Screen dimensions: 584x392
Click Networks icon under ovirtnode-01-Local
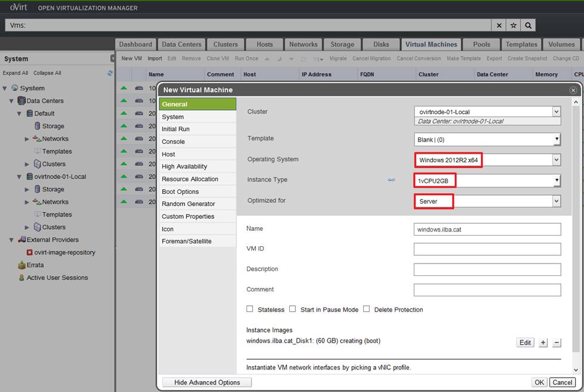(37, 202)
